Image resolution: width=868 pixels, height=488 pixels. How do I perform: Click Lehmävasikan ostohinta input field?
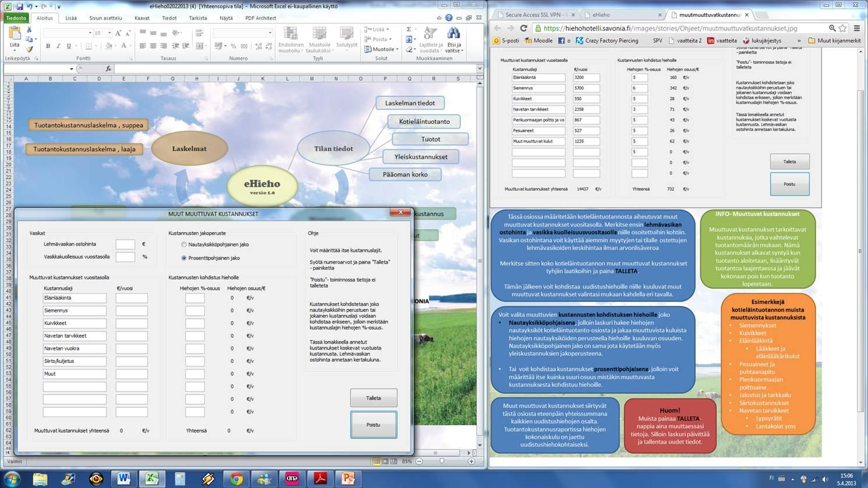tap(125, 244)
